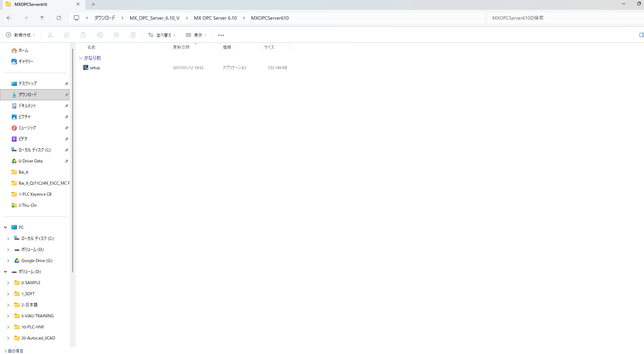The image size is (644, 354).
Task: Go up one folder level
Action: pyautogui.click(x=42, y=18)
